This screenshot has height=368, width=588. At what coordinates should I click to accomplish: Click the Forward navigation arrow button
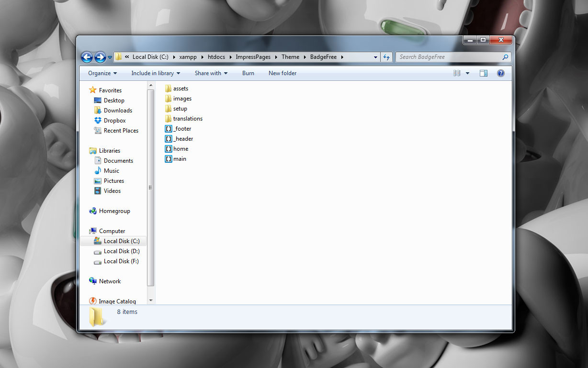pyautogui.click(x=100, y=57)
